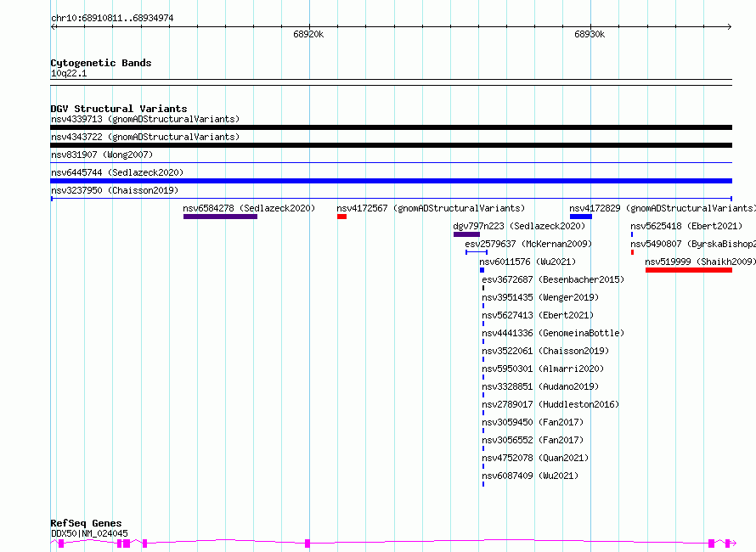Click the nsv3056552 (Fan2017) label
The image size is (756, 552).
533,440
